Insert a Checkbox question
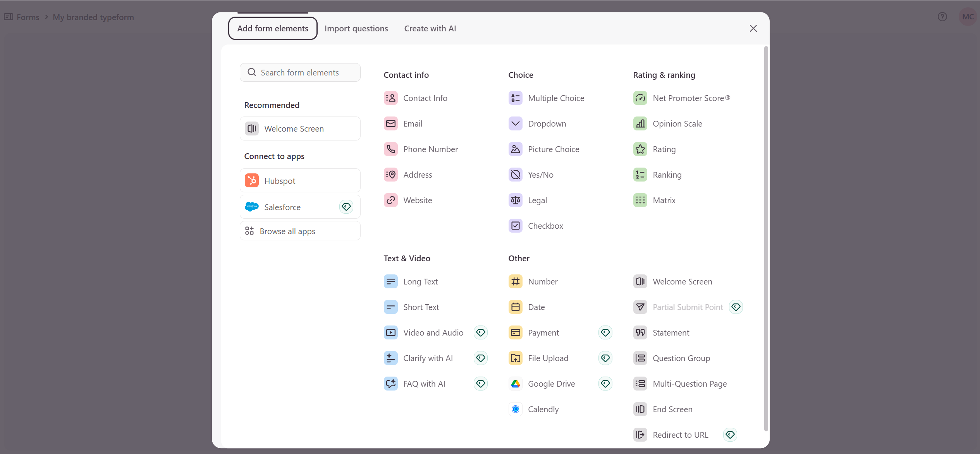 click(546, 226)
